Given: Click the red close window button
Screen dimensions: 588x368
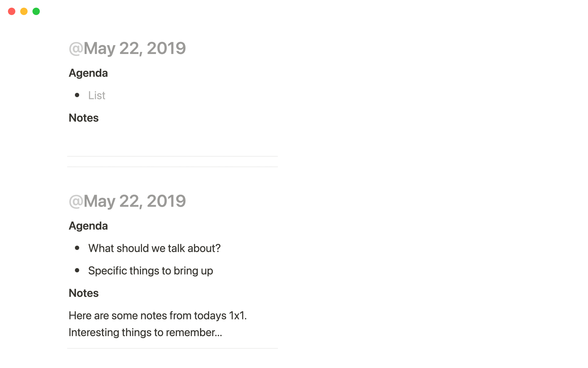Looking at the screenshot, I should click(12, 11).
